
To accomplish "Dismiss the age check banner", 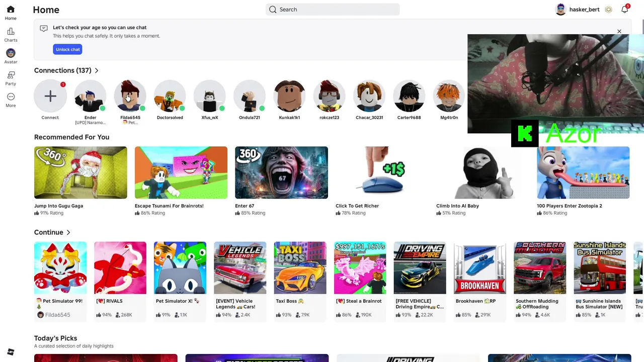I will (x=619, y=31).
